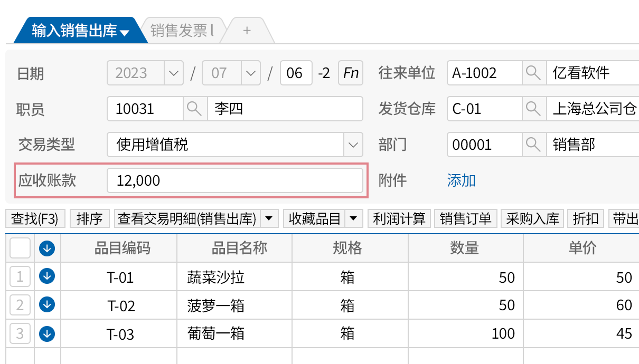
Task: Select row 1 using its row selector box
Action: coord(20,276)
